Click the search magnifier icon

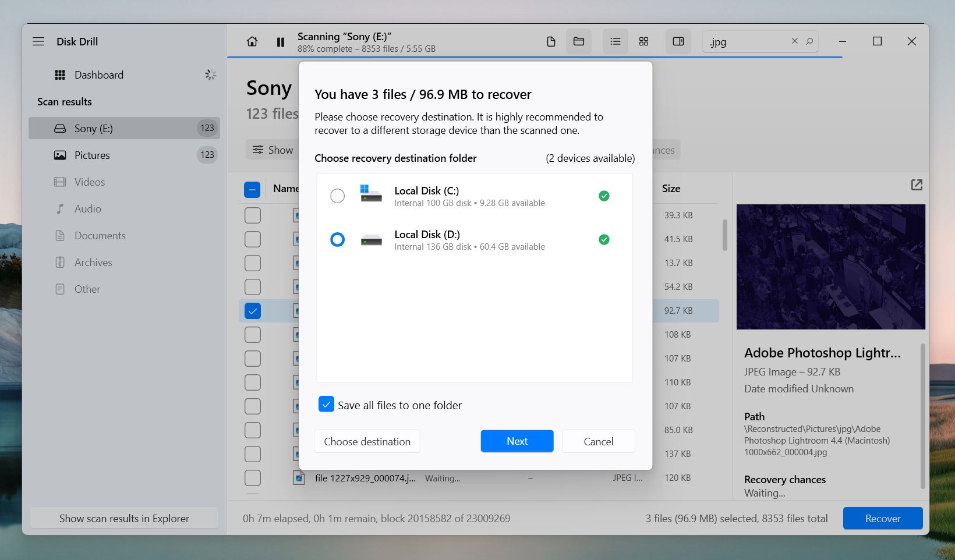coord(809,41)
